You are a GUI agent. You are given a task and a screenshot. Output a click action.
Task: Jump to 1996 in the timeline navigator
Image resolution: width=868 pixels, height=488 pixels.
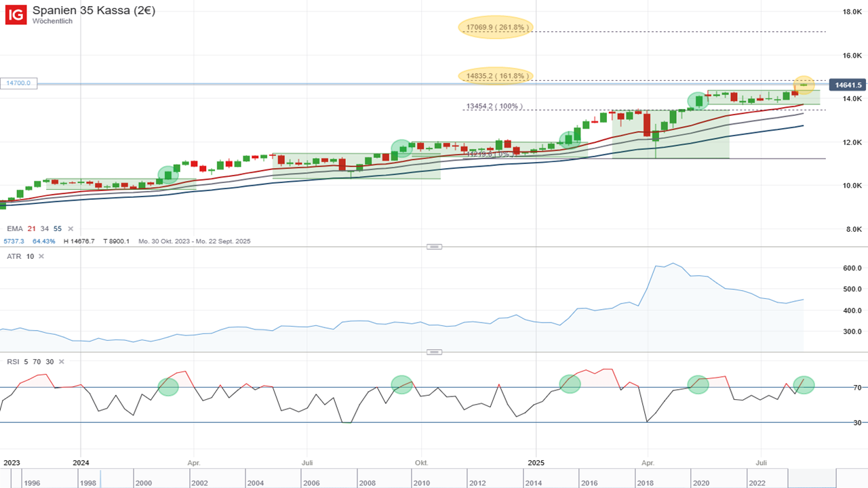[x=31, y=483]
